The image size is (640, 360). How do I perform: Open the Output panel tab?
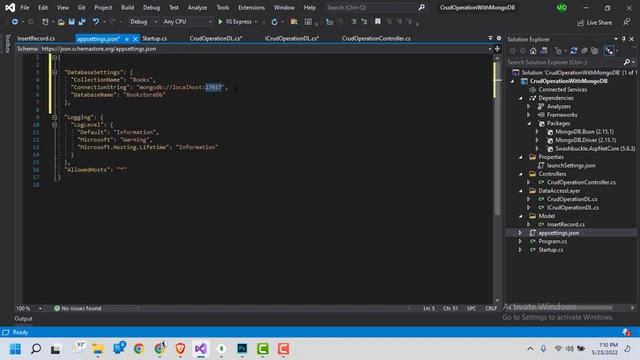point(23,319)
